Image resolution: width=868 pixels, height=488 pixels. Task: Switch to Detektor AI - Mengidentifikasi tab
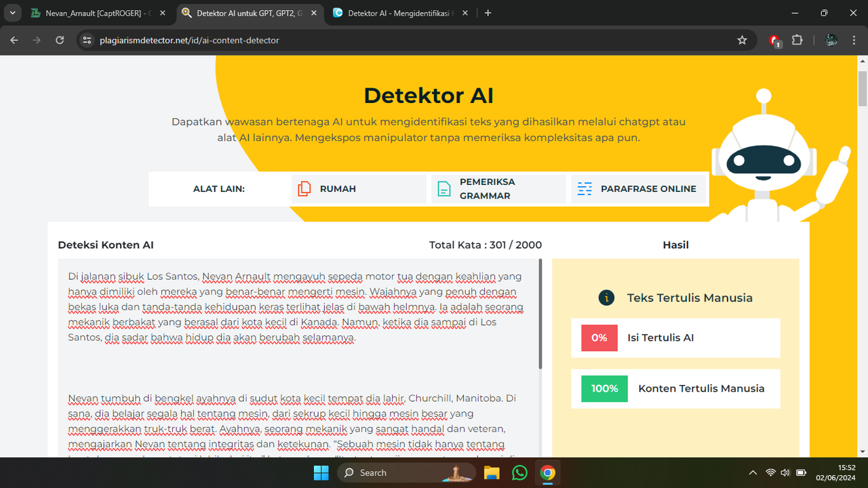(401, 13)
